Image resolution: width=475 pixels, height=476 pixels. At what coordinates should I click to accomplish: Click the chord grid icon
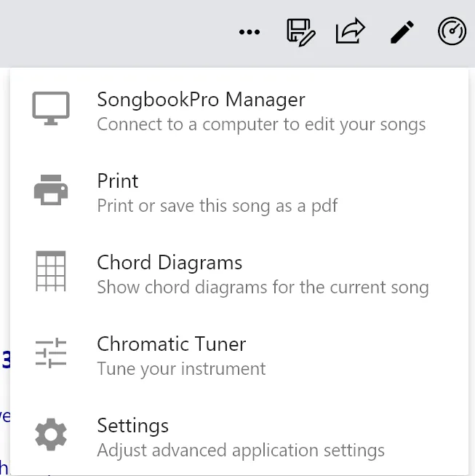click(51, 271)
